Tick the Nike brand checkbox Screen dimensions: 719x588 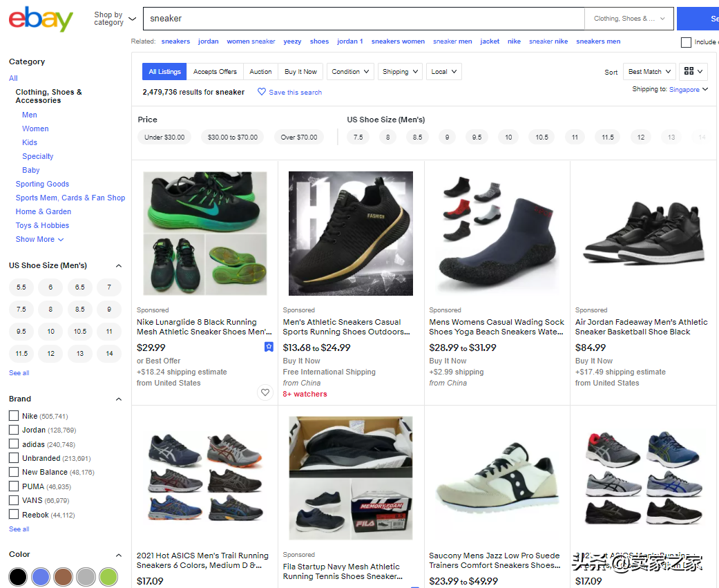point(14,416)
